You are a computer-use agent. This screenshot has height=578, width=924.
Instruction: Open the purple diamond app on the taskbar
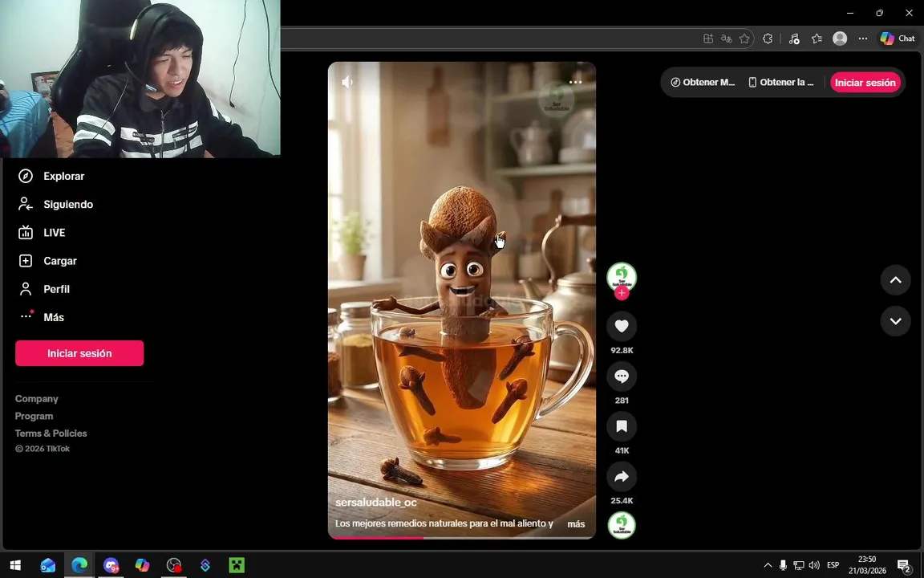pyautogui.click(x=205, y=565)
